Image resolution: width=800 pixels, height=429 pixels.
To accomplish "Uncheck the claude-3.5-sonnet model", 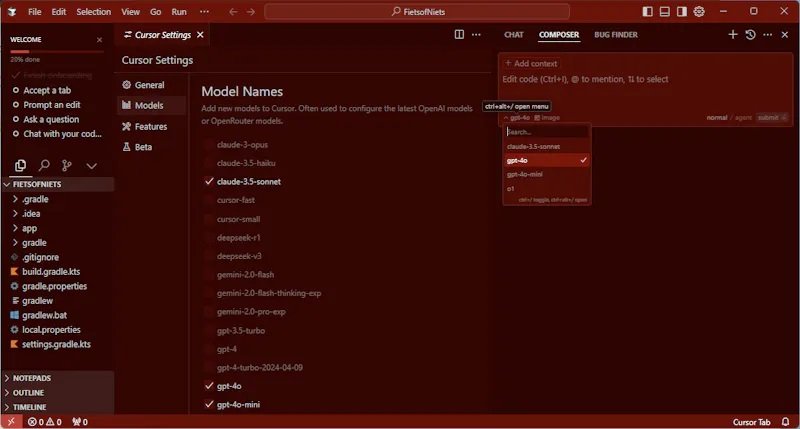I will 209,181.
